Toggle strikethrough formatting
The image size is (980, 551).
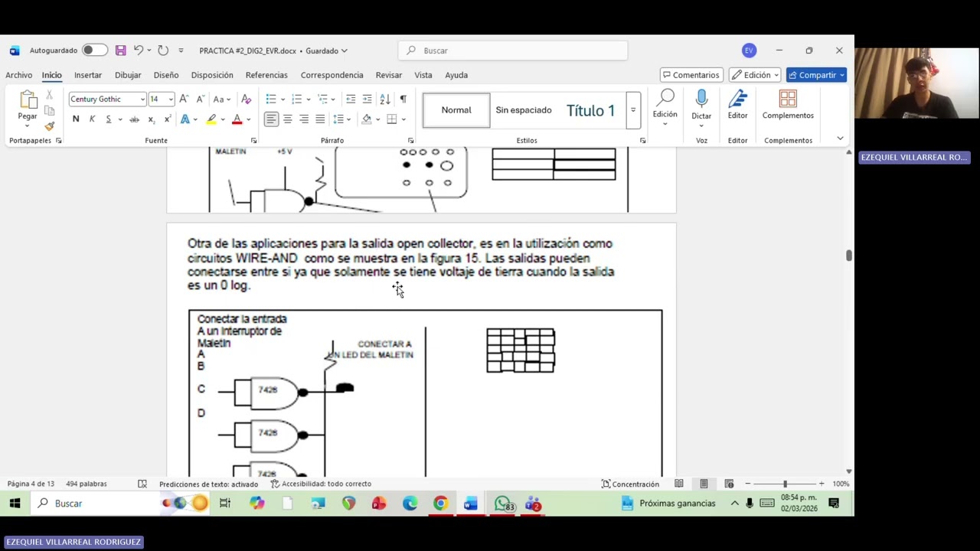tap(134, 119)
